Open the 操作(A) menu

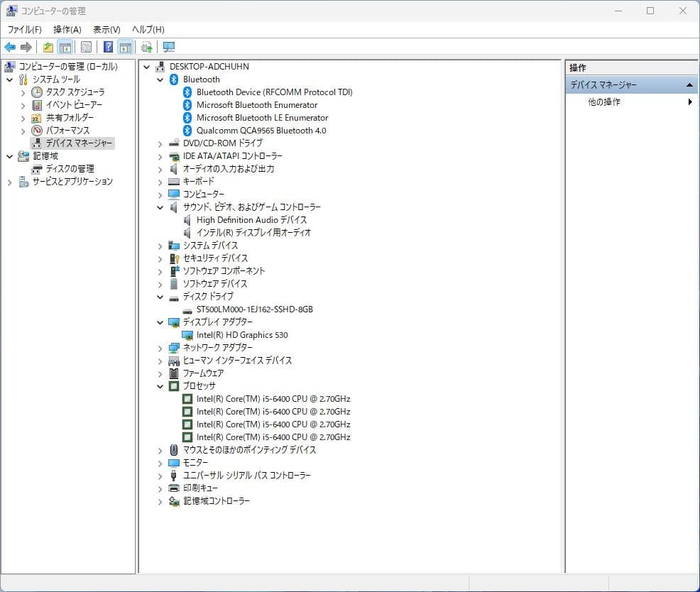(x=67, y=29)
